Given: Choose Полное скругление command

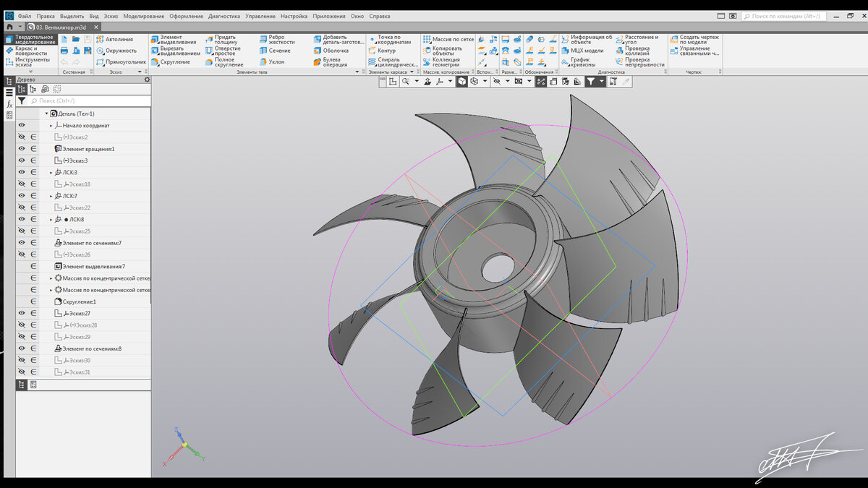Looking at the screenshot, I should (224, 62).
